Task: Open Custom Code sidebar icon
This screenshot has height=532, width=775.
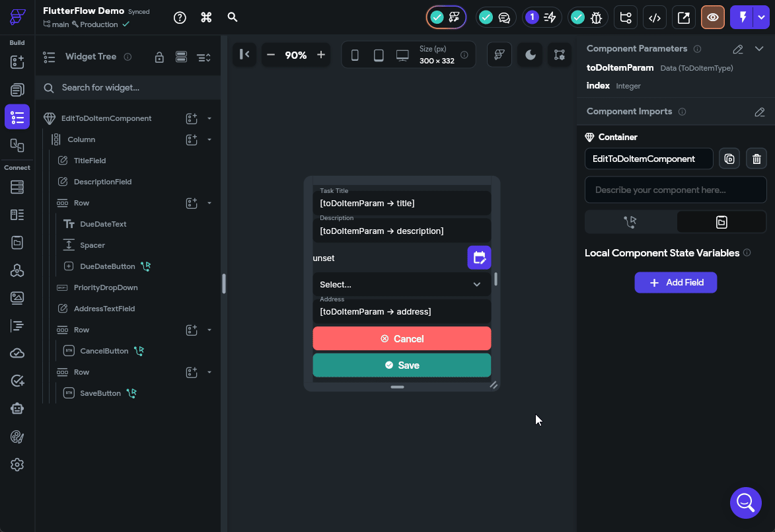Action: click(17, 325)
